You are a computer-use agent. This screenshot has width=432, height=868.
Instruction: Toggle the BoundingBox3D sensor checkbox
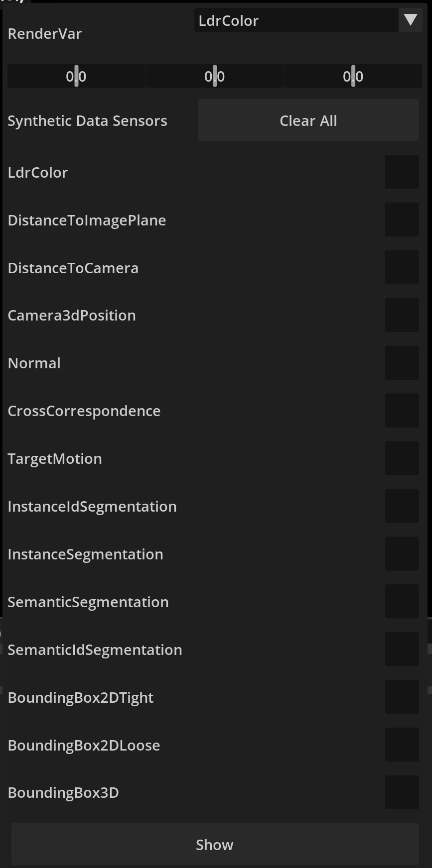pyautogui.click(x=402, y=792)
